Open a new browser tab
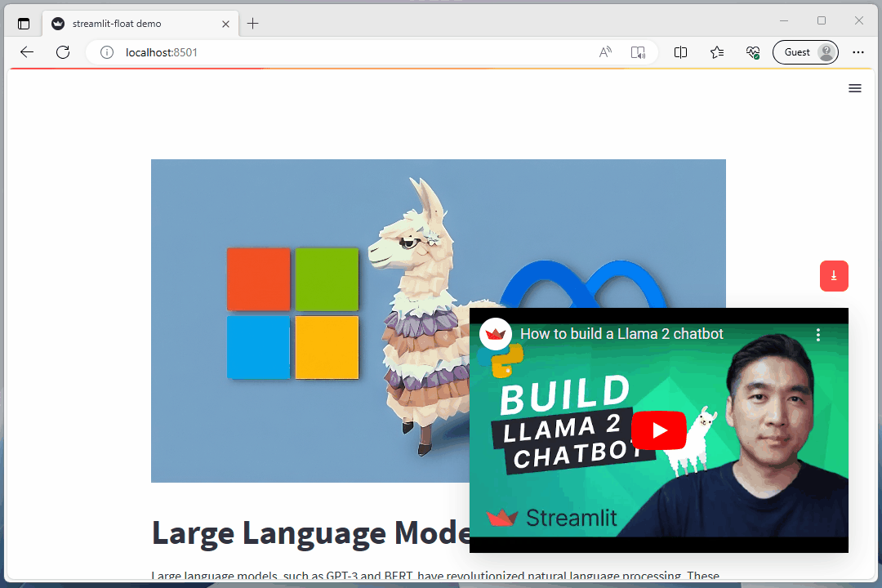 coord(253,24)
